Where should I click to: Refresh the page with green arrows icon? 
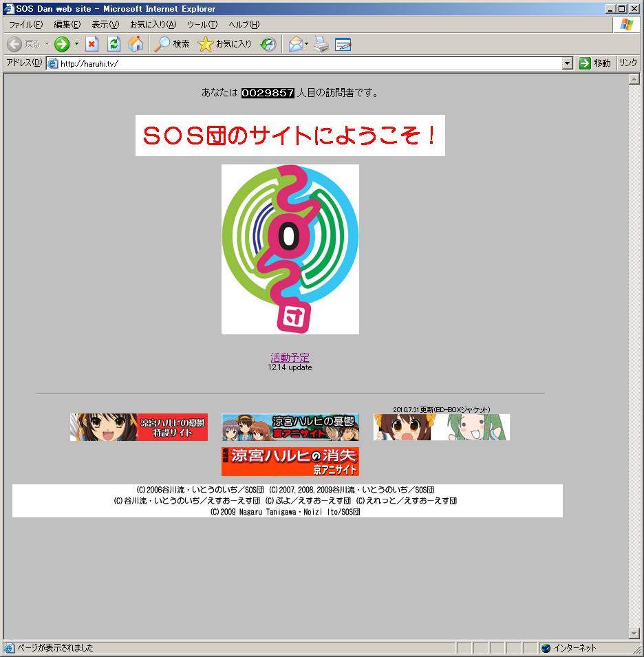[x=114, y=44]
